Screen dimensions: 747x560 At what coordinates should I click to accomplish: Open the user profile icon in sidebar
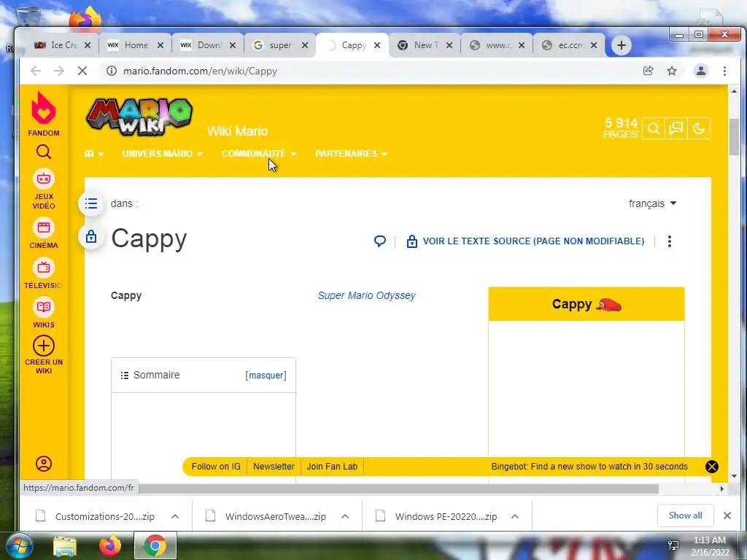click(43, 463)
